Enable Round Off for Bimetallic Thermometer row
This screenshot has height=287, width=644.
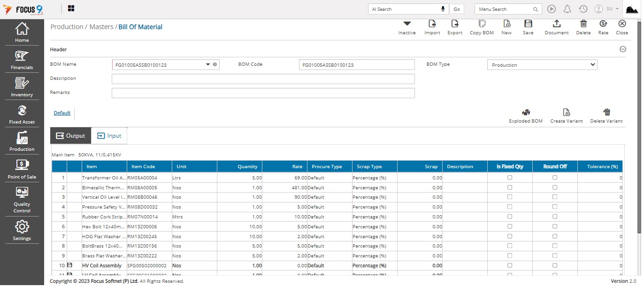coord(555,187)
